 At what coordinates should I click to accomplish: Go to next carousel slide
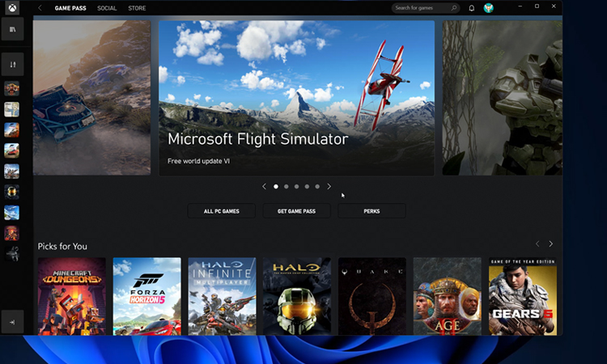[x=329, y=186]
